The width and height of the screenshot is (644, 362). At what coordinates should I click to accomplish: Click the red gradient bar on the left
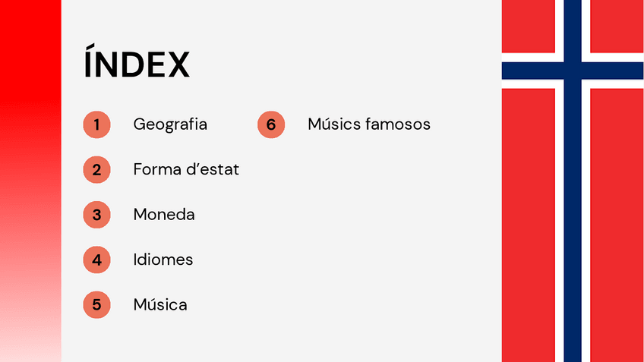tap(30, 181)
